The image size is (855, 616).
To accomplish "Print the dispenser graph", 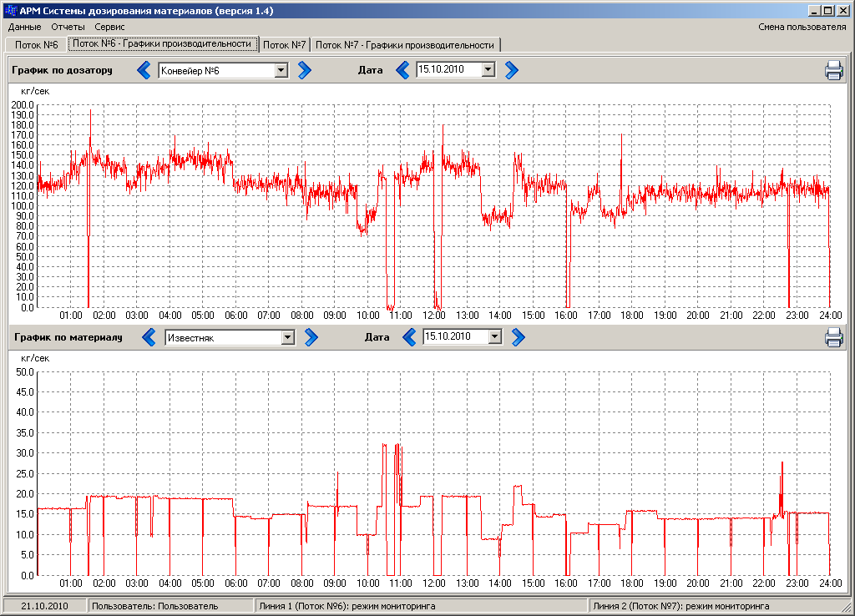I will (x=833, y=70).
